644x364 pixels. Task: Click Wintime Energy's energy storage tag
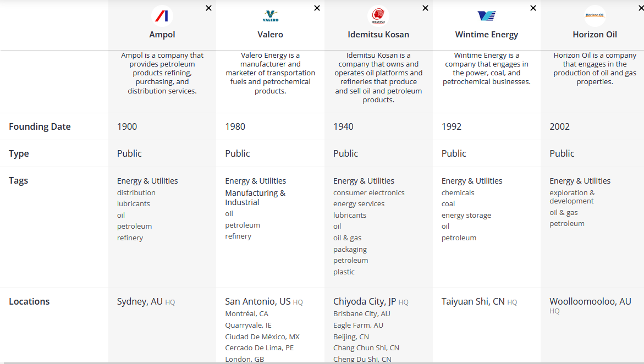click(x=466, y=215)
